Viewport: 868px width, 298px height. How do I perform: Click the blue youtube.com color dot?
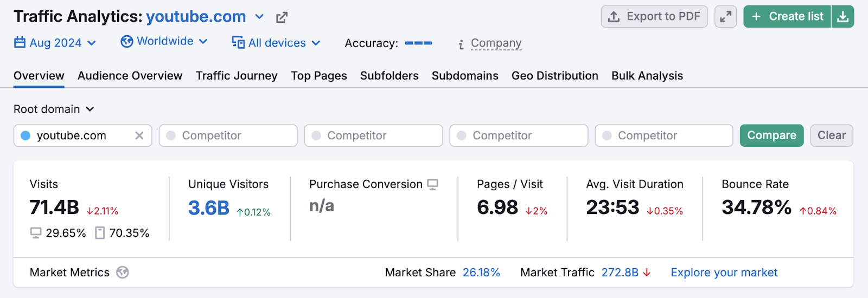point(25,135)
